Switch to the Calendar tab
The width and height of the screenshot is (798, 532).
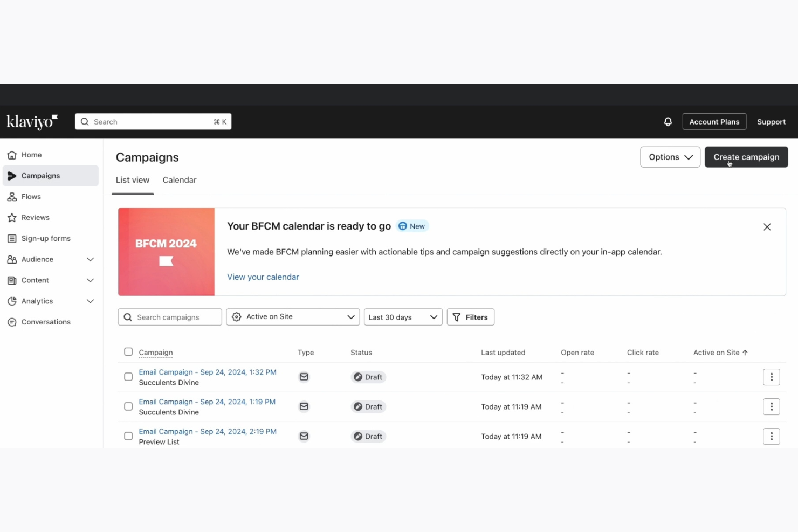[x=180, y=180]
